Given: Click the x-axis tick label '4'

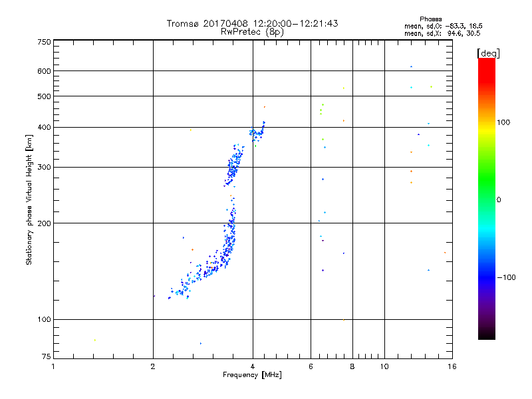Looking at the screenshot, I should [x=253, y=366].
